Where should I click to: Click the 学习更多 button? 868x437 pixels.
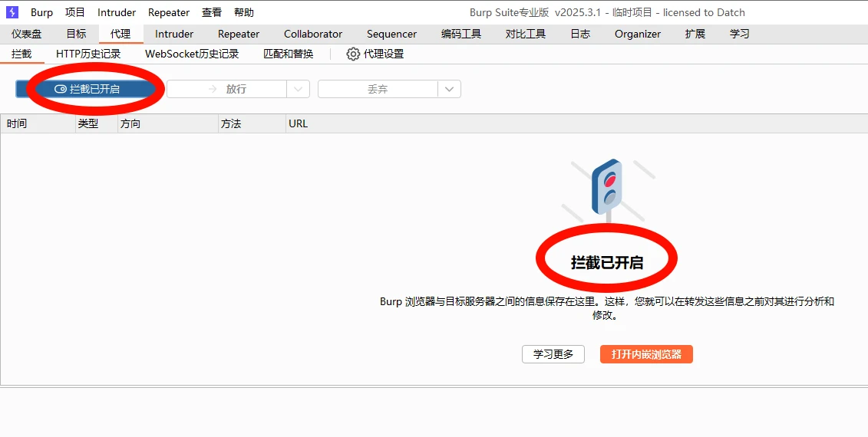coord(553,354)
